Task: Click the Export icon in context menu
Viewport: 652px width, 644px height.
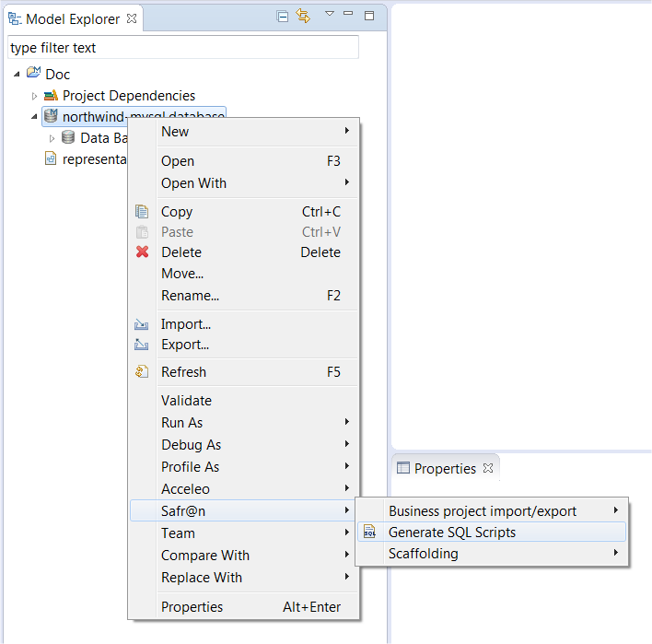Action: [x=142, y=345]
